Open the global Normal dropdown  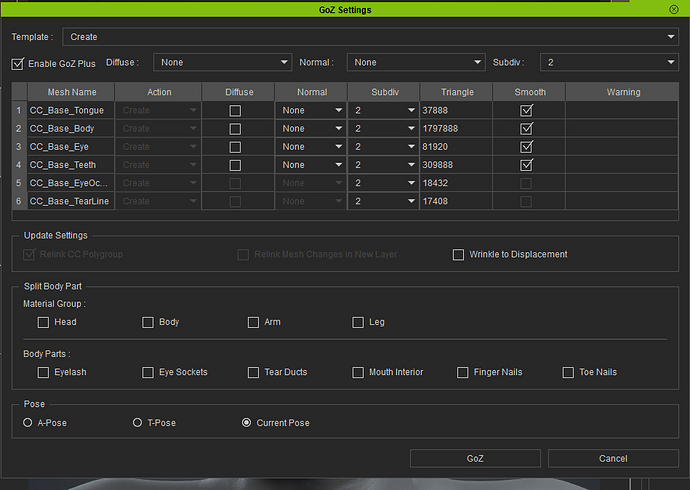pyautogui.click(x=416, y=62)
